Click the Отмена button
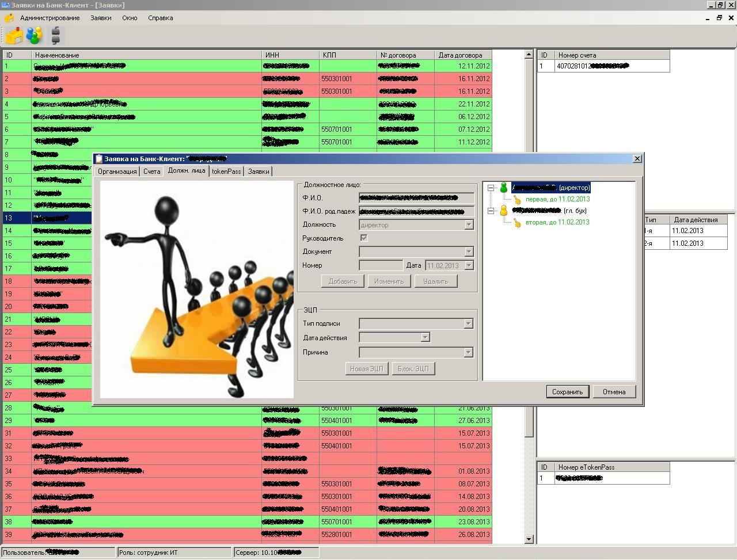This screenshot has height=560, width=737. [614, 392]
